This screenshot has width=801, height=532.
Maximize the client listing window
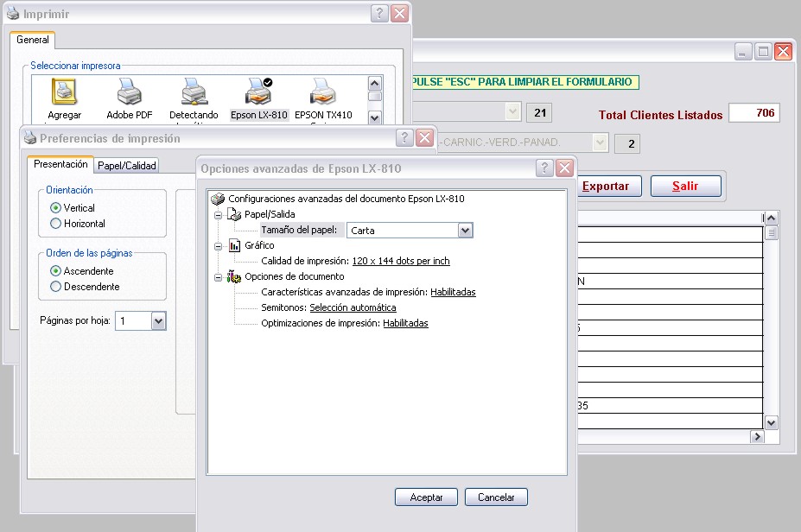[763, 52]
